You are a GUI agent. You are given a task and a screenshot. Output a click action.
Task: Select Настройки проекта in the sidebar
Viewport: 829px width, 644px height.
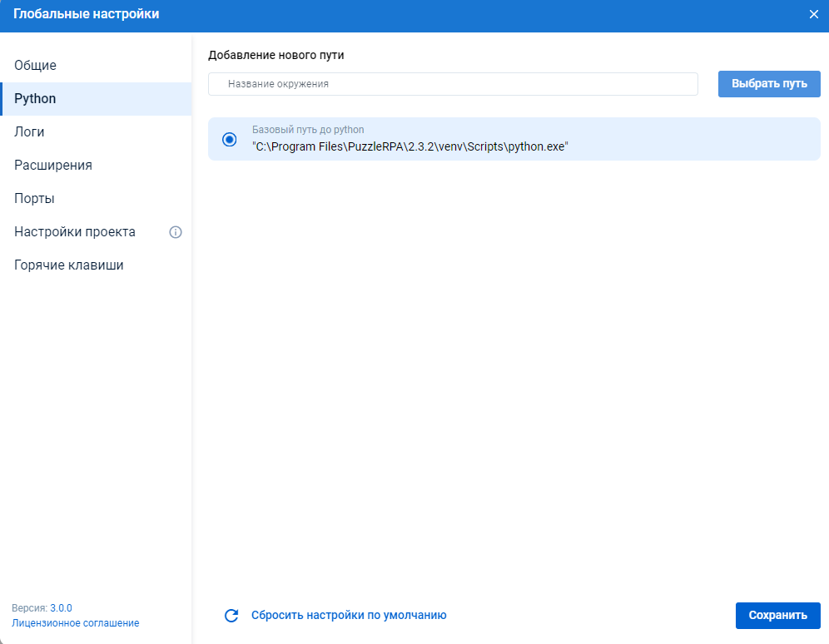point(75,232)
